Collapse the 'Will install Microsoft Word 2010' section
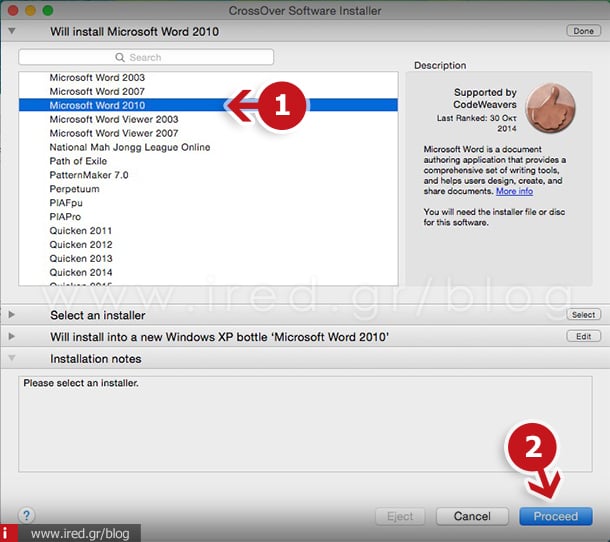This screenshot has width=610, height=542. click(12, 31)
